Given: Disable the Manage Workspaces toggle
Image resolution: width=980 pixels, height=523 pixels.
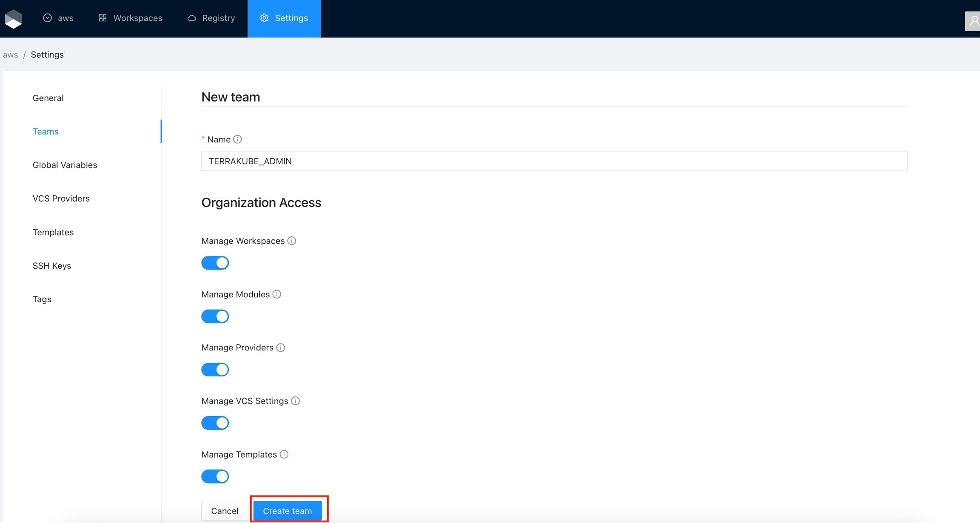Looking at the screenshot, I should point(215,263).
